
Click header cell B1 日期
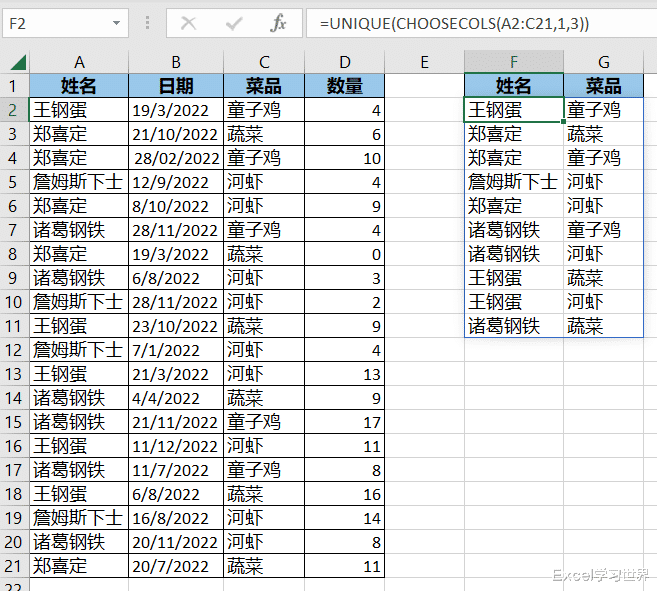(176, 86)
